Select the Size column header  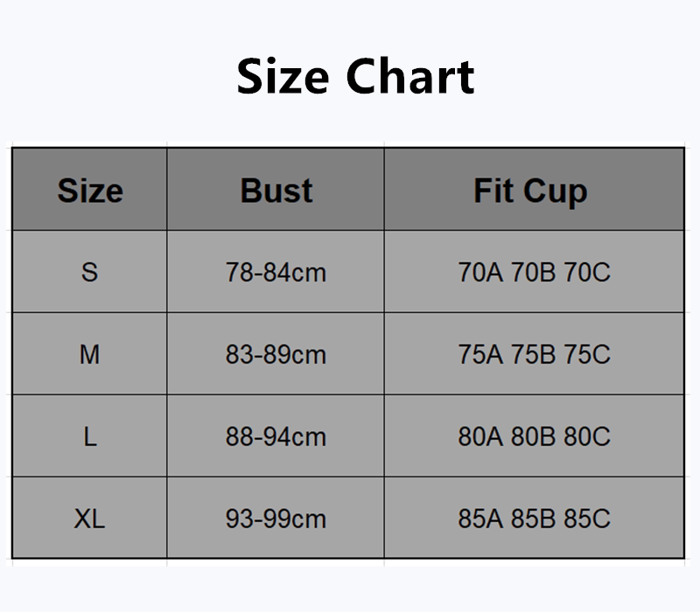[90, 191]
